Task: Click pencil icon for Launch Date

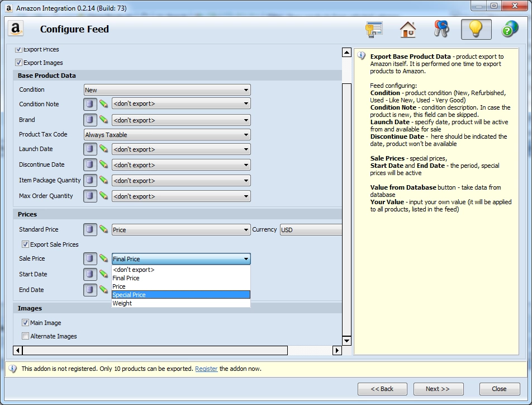Action: pyautogui.click(x=103, y=149)
